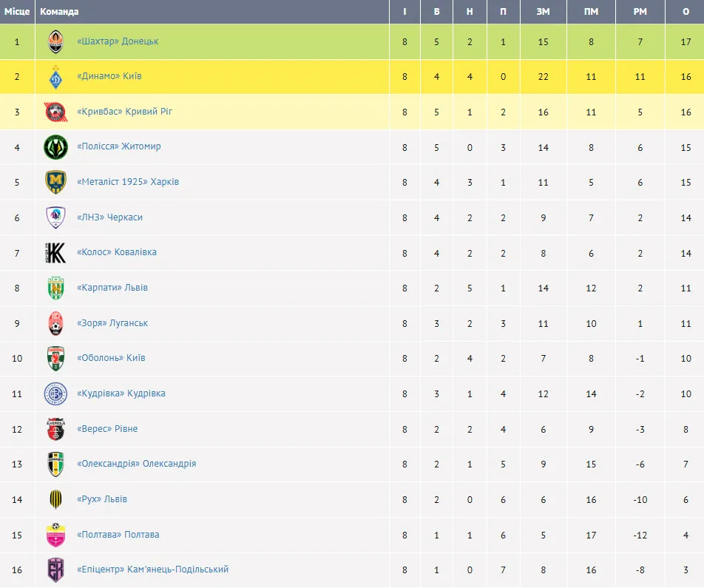The width and height of the screenshot is (704, 588).
Task: Click the «РМ» goal difference header
Action: [x=640, y=12]
